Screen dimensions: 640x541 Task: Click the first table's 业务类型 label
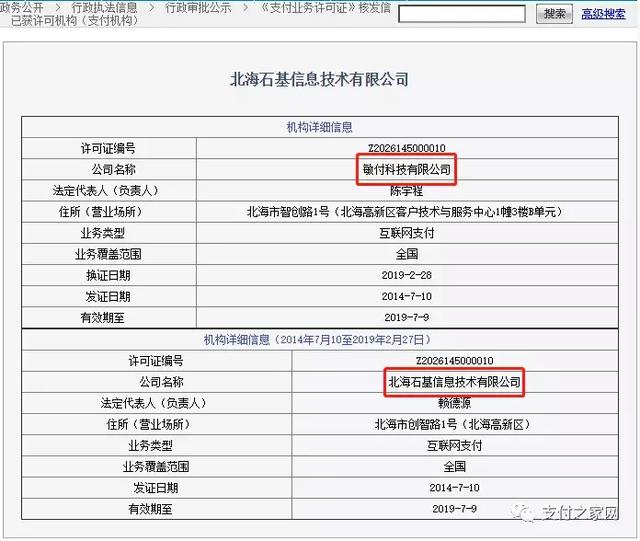point(102,233)
